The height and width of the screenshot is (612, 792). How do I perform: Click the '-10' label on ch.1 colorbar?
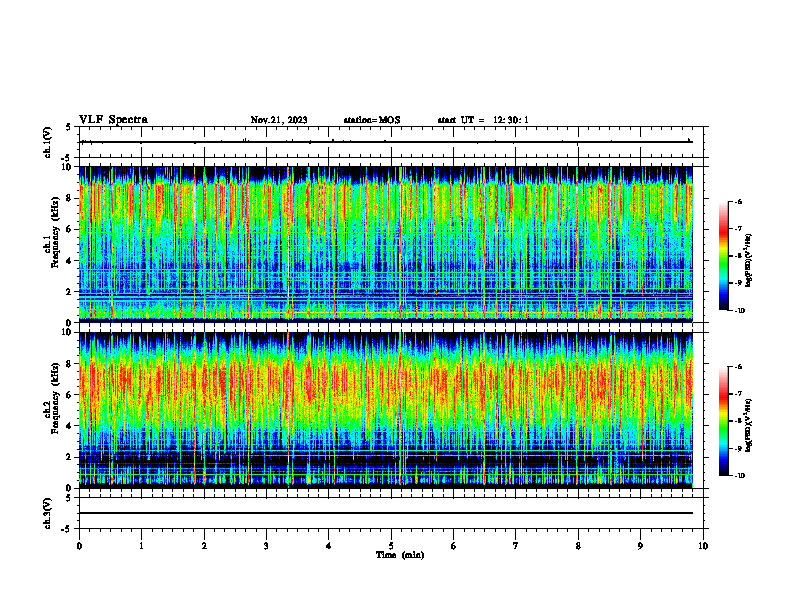coord(739,311)
